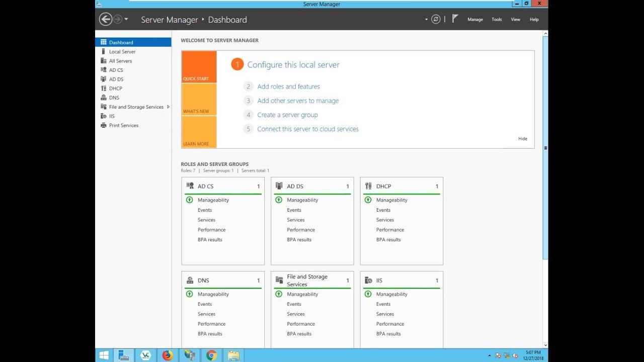The image size is (644, 362).
Task: Open Performance in the DHCP tile
Action: point(390,230)
